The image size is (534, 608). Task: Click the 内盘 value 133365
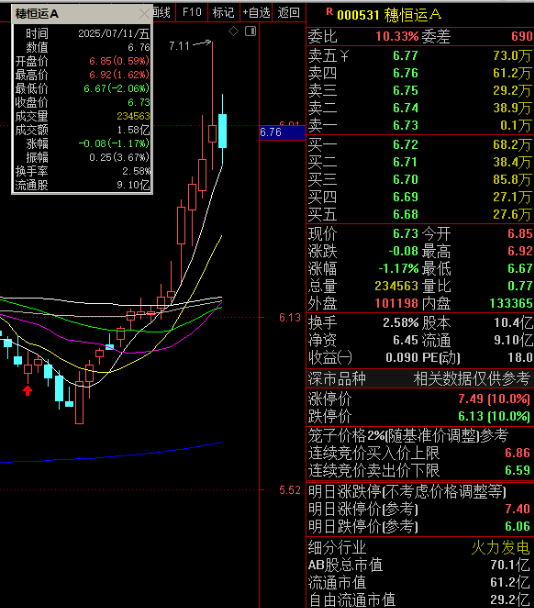point(511,304)
